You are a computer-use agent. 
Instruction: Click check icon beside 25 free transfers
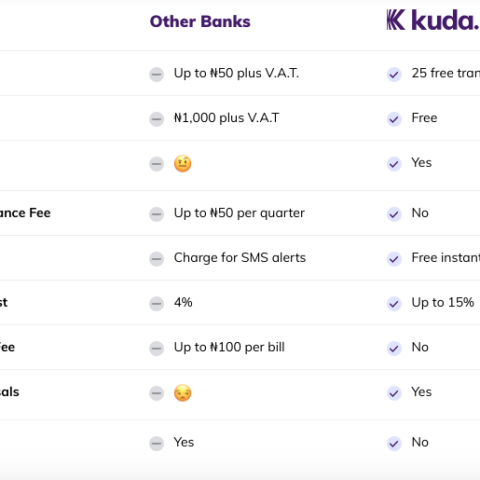tap(394, 74)
